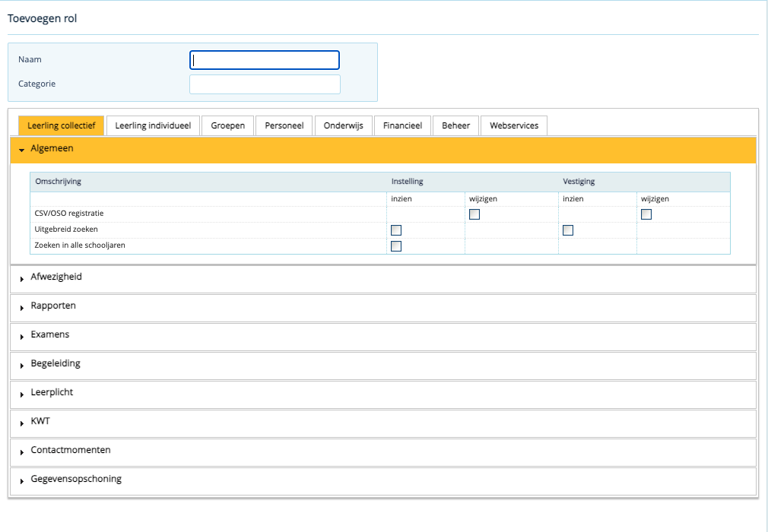Expand the Leerplicht section

coord(383,395)
